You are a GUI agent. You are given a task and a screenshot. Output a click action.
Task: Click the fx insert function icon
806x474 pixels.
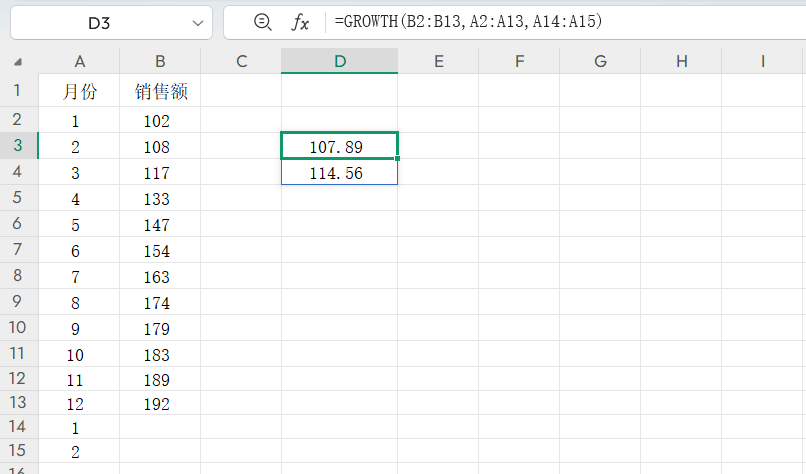[300, 22]
